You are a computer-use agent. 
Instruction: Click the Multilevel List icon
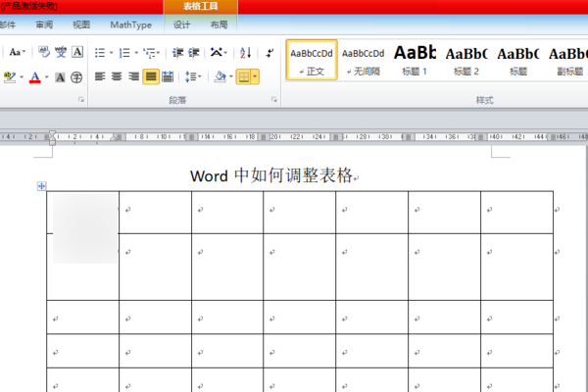pos(151,53)
